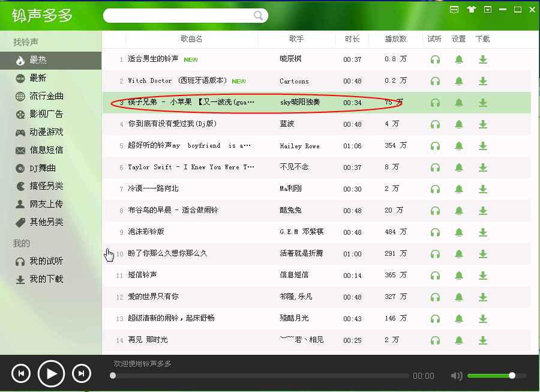Image resolution: width=540 pixels, height=392 pixels.
Task: Skip to previous track
Action: click(x=21, y=373)
